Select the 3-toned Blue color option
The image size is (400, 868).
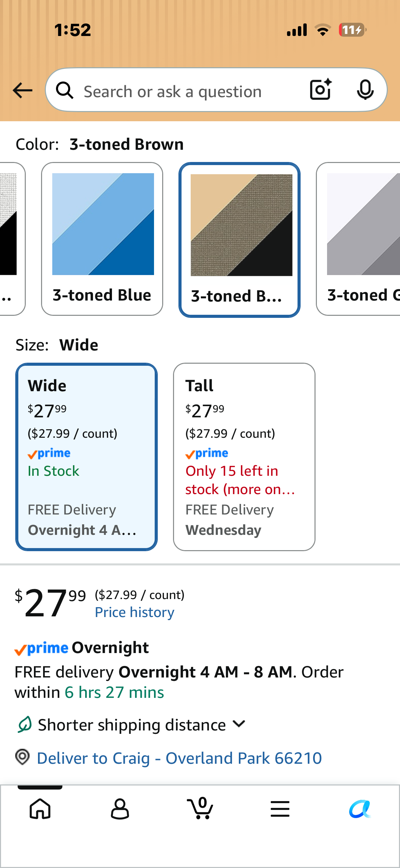102,239
